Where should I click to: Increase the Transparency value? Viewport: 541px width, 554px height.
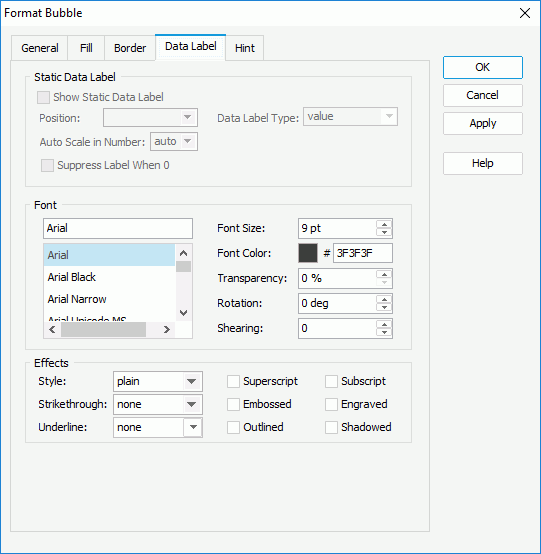(384, 275)
